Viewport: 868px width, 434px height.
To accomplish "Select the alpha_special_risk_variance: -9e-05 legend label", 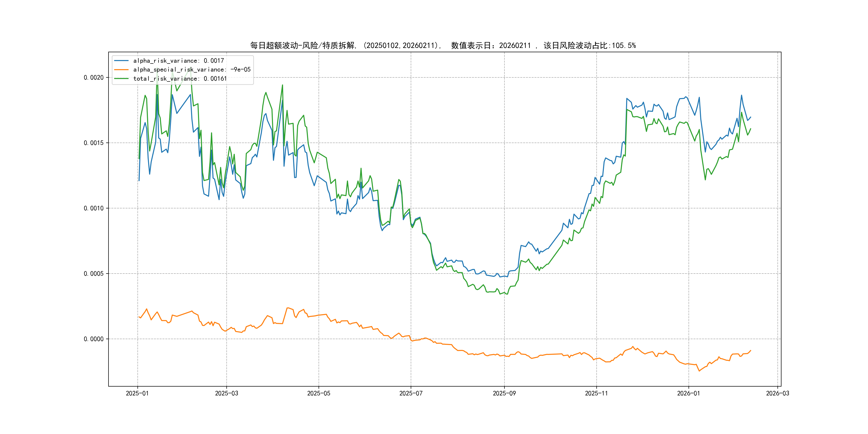I will [192, 70].
